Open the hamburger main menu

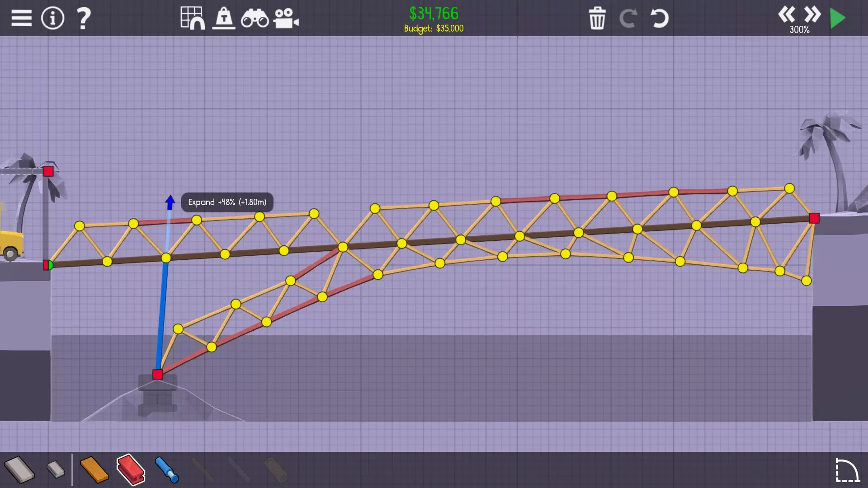pyautogui.click(x=21, y=19)
